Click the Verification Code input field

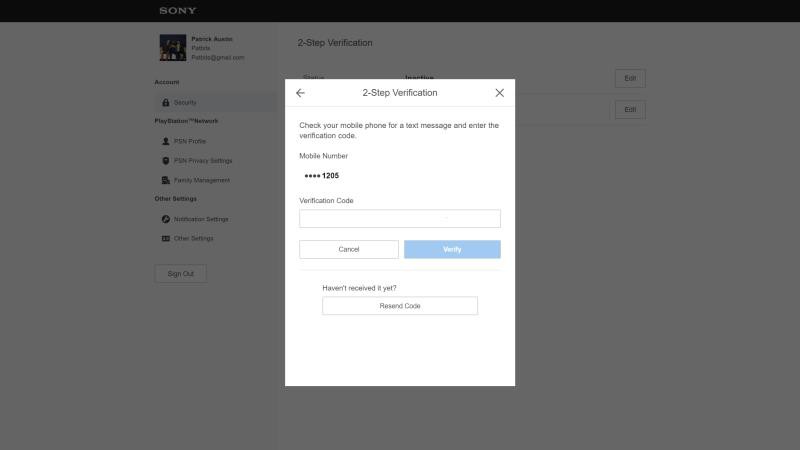tap(399, 218)
